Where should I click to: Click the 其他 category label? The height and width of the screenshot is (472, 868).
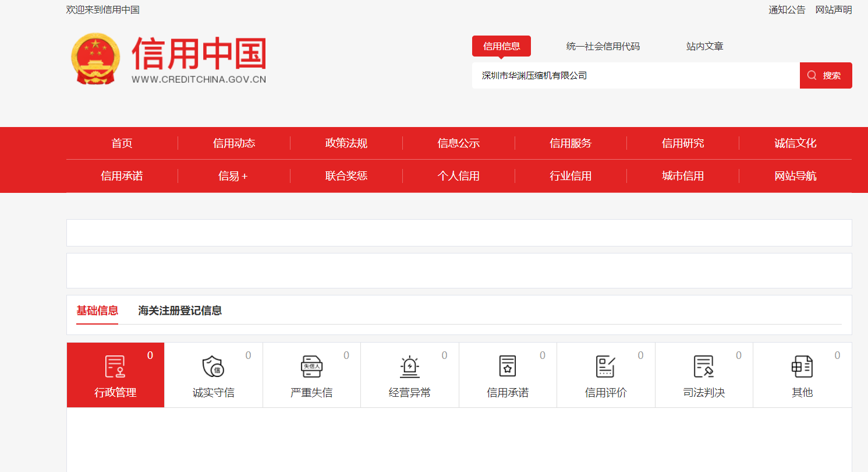tap(802, 393)
